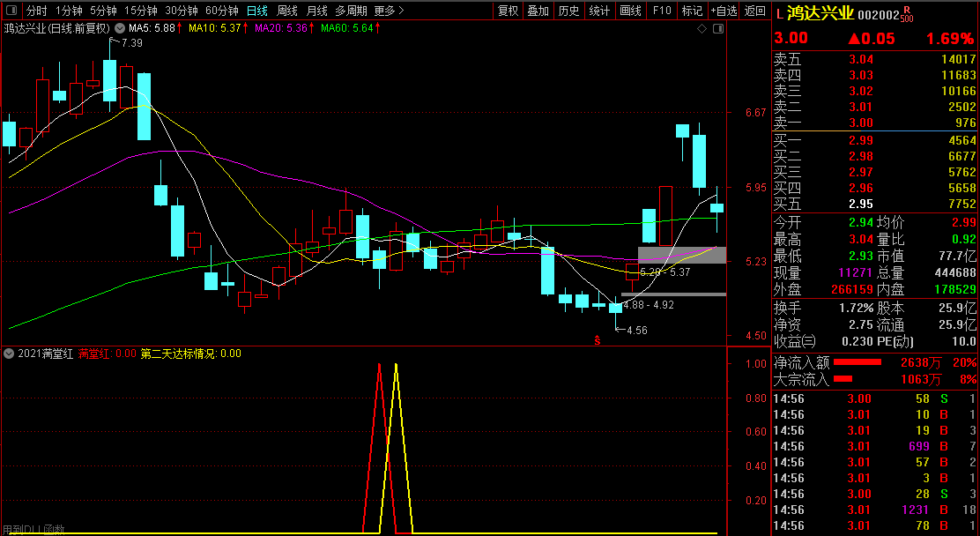Screen dimensions: 980x536
Task: Click the diamond marker icon above the chart
Action: pos(702,29)
